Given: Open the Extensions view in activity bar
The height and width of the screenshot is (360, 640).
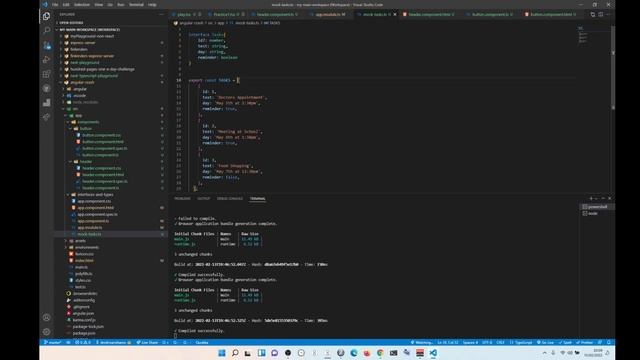Looking at the screenshot, I should (47, 74).
